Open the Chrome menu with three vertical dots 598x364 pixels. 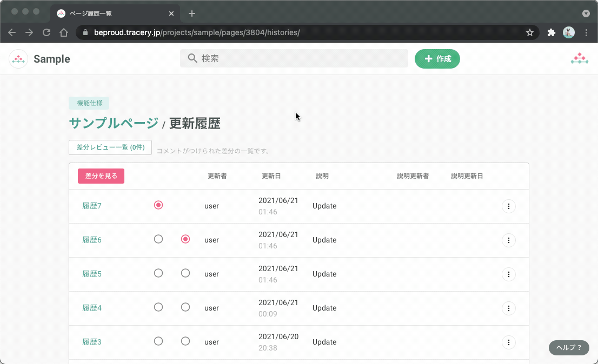pyautogui.click(x=587, y=32)
